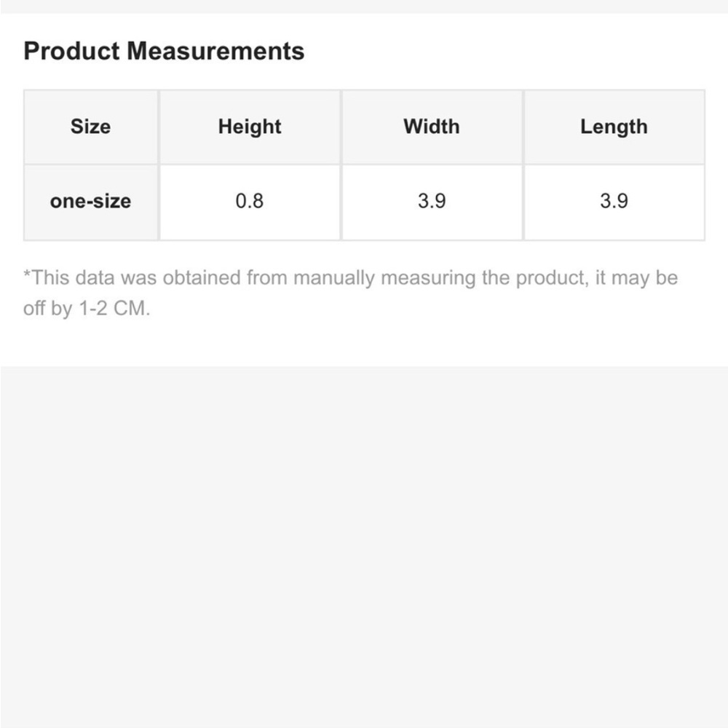Viewport: 728px width, 728px height.
Task: Click the asterisk starting the footnote
Action: click(x=27, y=274)
